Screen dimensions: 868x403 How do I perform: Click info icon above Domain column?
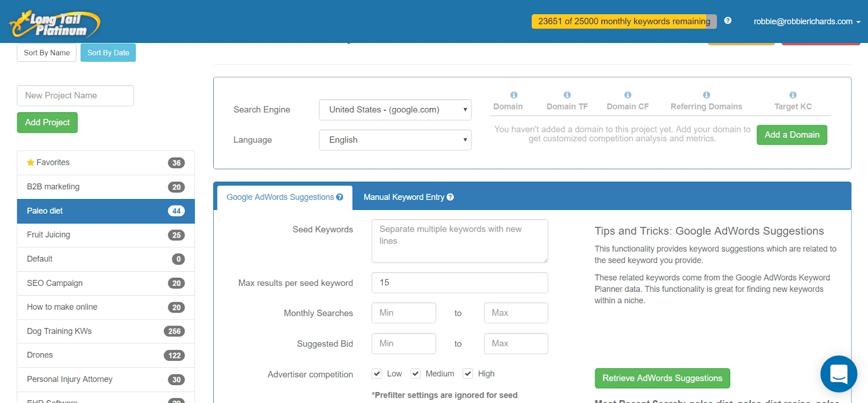click(514, 95)
